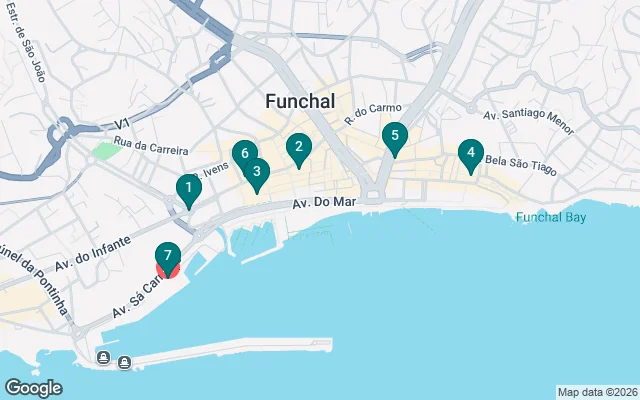The height and width of the screenshot is (400, 640).
Task: Select map pin number 2
Action: pos(299,148)
